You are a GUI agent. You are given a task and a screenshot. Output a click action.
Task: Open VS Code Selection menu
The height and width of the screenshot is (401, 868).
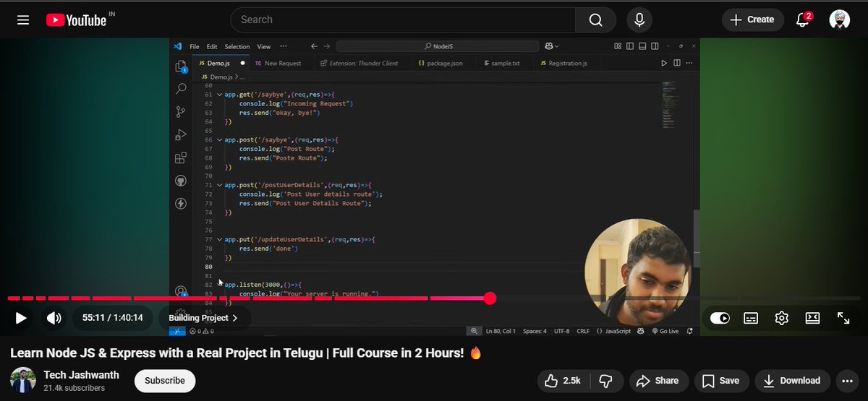point(237,46)
